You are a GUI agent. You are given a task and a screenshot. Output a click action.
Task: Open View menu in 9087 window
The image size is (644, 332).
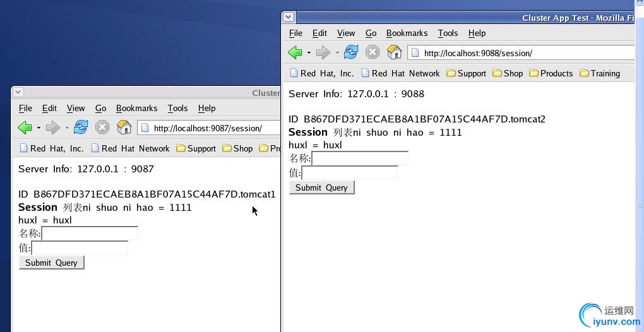point(76,109)
